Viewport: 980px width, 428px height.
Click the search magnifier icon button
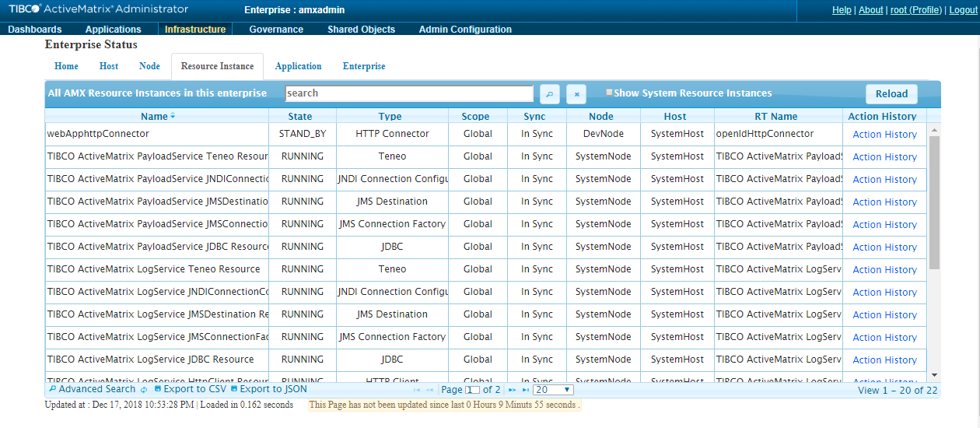point(549,94)
